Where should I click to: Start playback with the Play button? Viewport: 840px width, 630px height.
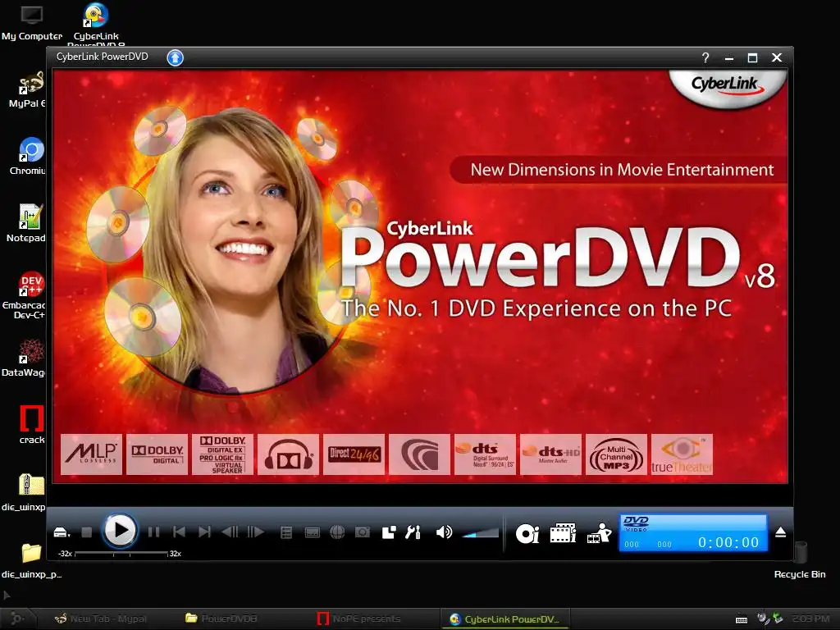tap(119, 531)
